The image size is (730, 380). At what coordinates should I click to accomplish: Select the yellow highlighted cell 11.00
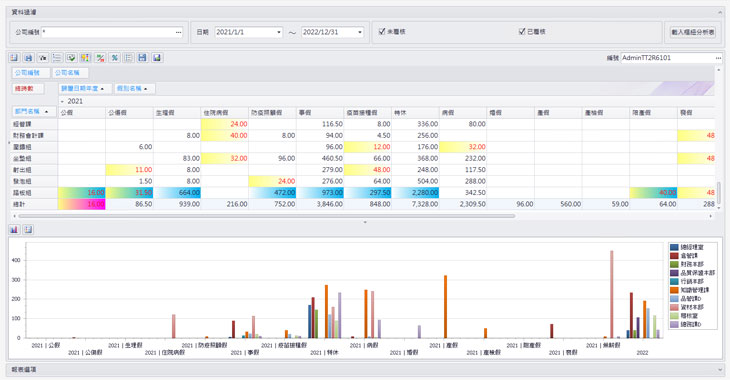[129, 170]
